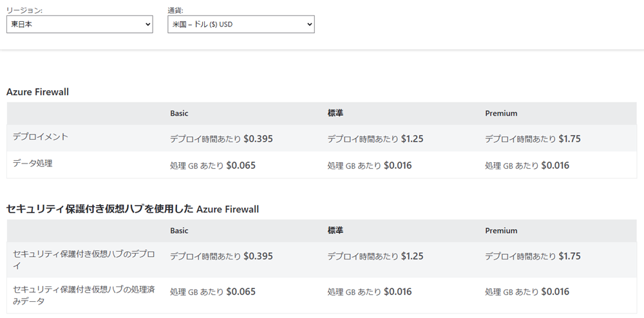Select Basic column header in Azure Firewall table
644x318 pixels.
179,113
